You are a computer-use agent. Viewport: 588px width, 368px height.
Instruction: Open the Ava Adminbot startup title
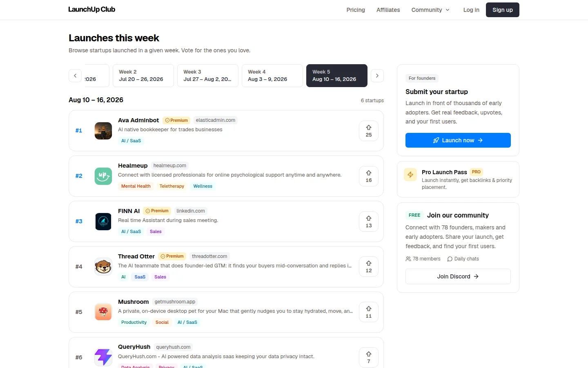(x=138, y=120)
